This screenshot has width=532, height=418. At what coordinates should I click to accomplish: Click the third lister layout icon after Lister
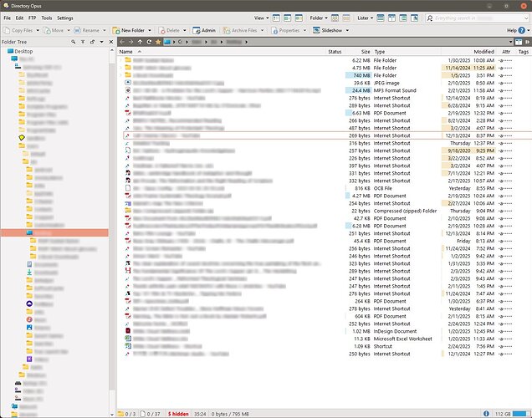(403, 18)
